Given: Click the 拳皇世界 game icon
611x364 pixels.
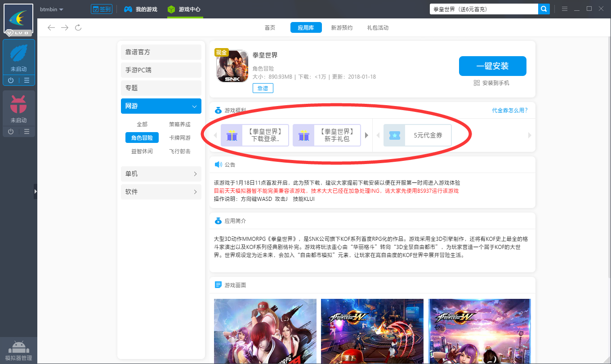Looking at the screenshot, I should (232, 66).
